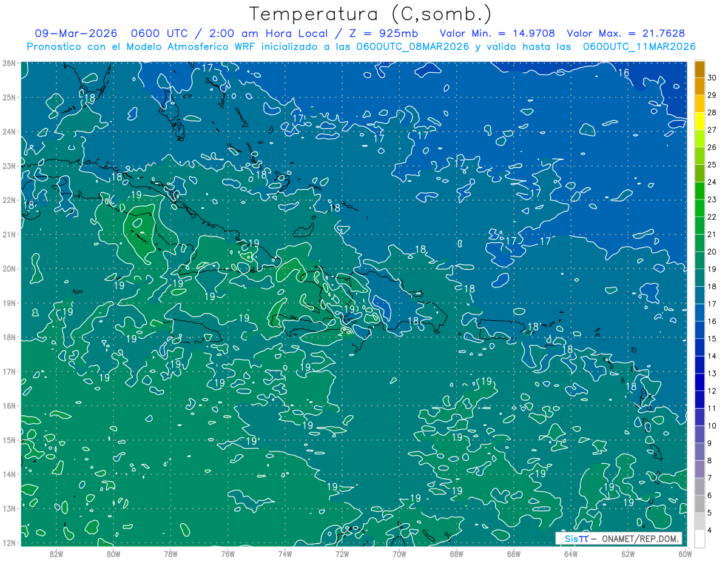The width and height of the screenshot is (728, 562).
Task: Click the longitude label '74W'
Action: [x=285, y=553]
